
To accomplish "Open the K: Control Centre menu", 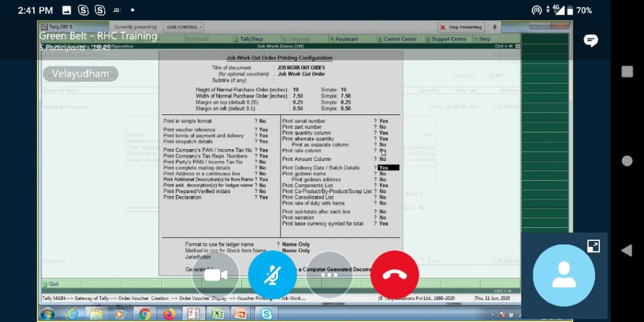I will click(397, 39).
